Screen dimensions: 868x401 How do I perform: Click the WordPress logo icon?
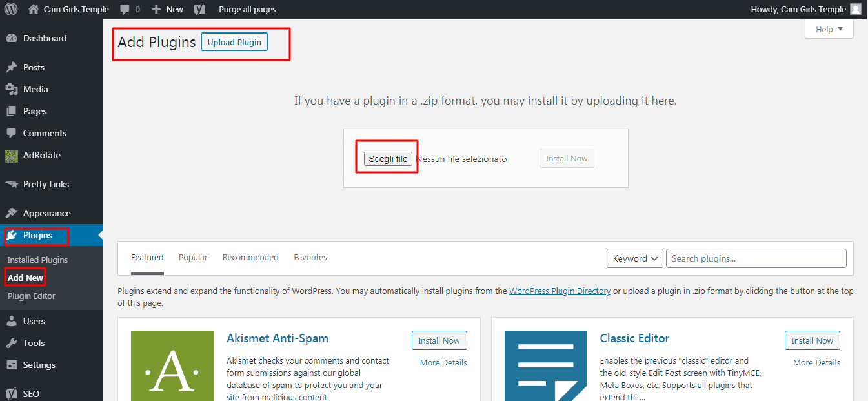pos(11,9)
